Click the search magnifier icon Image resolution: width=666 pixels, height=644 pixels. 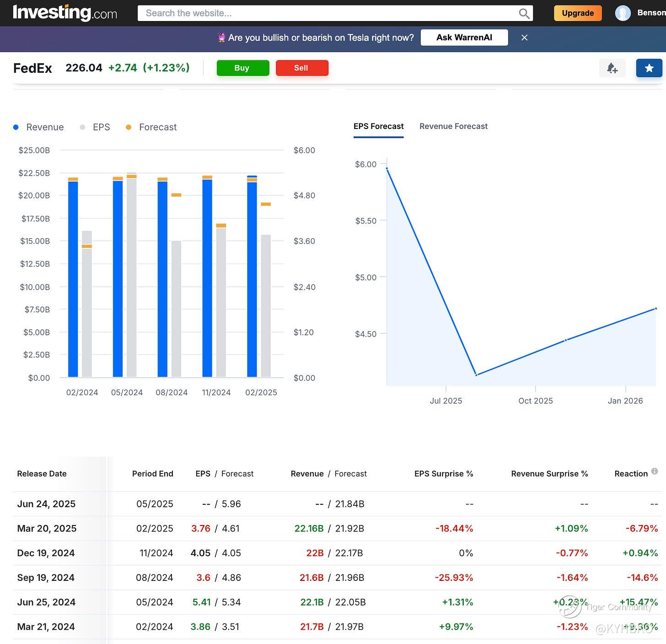pos(524,14)
